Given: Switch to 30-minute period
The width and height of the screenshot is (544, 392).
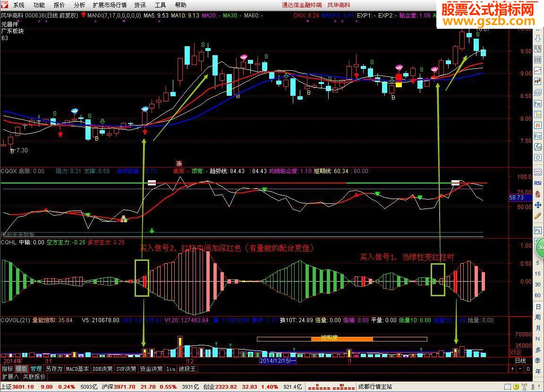Looking at the screenshot, I should point(538,284).
